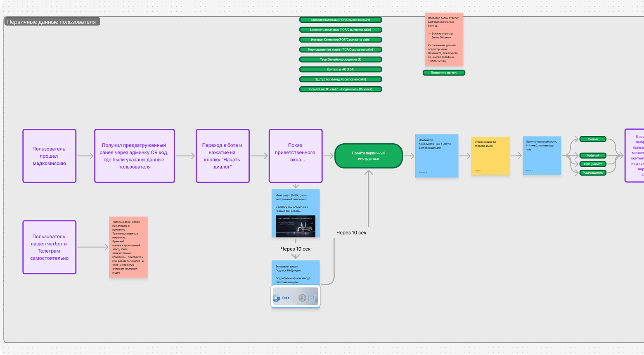
Task: Select the 'Пройти первичный инструктаж' green node
Action: pyautogui.click(x=368, y=156)
